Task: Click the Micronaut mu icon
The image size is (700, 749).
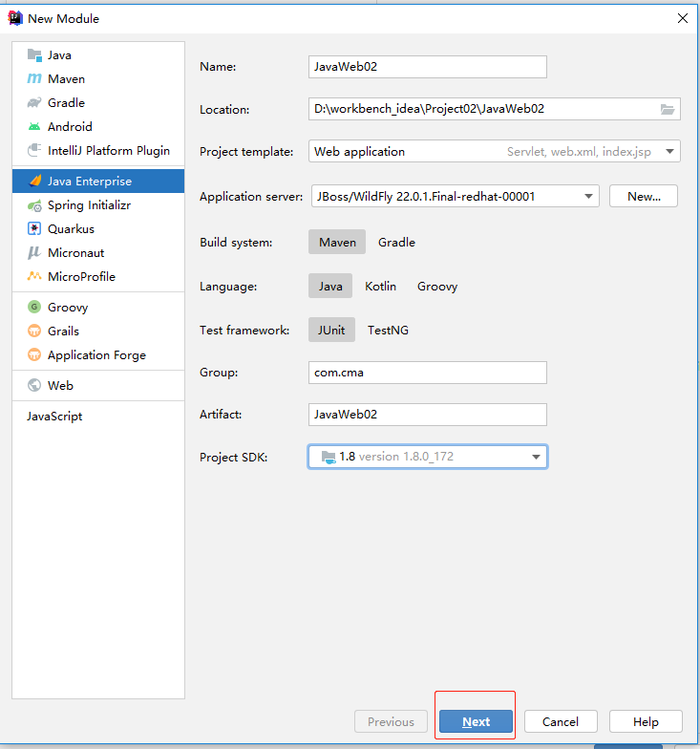Action: click(x=34, y=252)
